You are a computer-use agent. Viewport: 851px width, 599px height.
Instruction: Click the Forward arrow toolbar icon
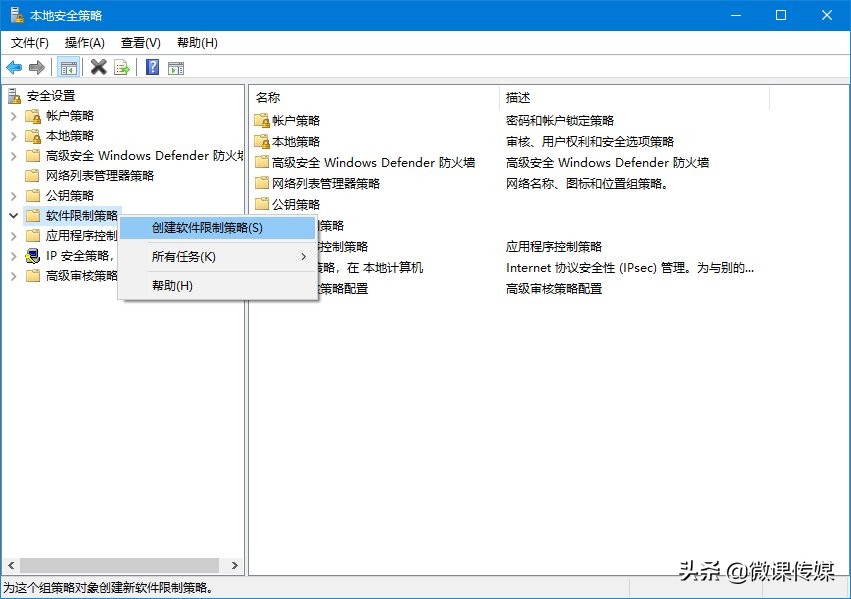tap(37, 68)
